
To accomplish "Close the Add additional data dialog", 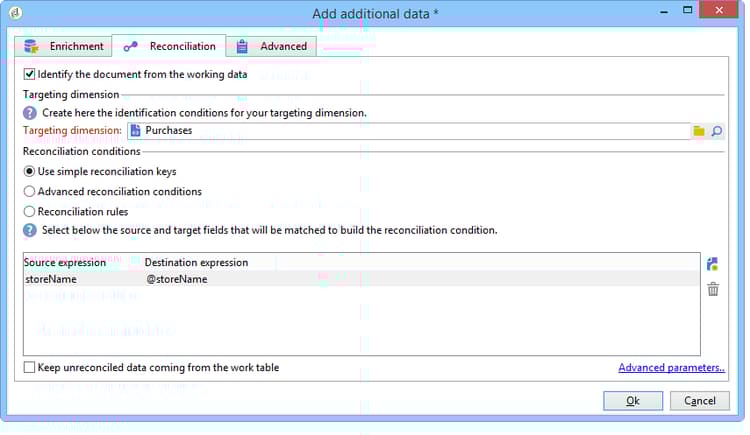I will click(x=718, y=10).
